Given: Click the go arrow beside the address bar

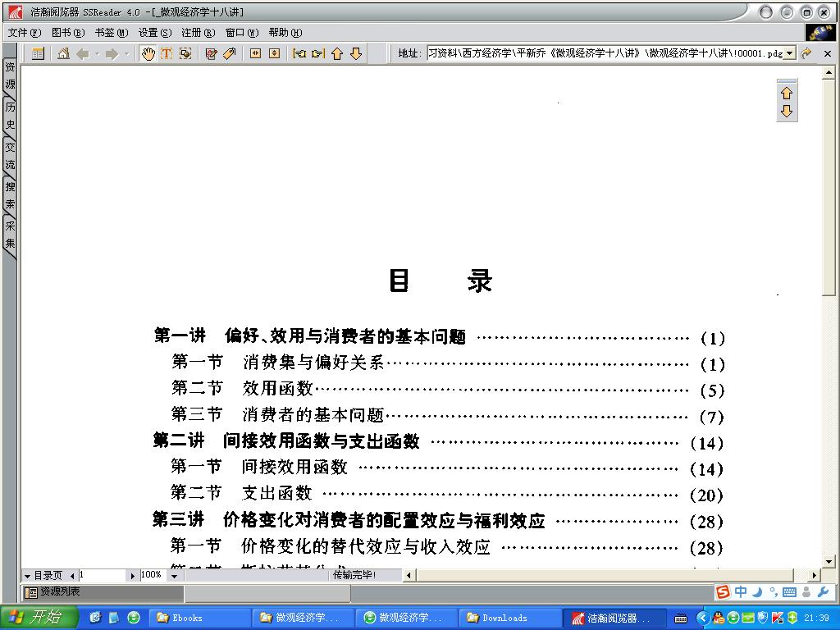Looking at the screenshot, I should pos(806,53).
